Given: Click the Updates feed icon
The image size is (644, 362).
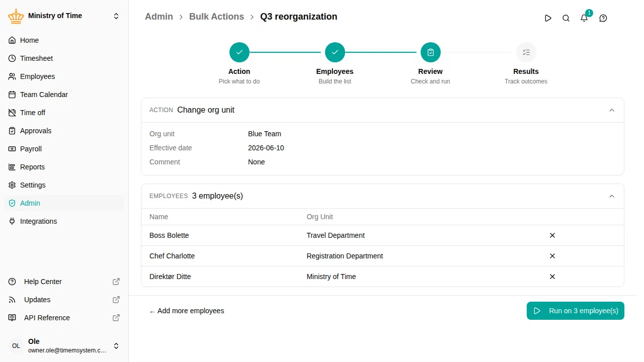Looking at the screenshot, I should point(12,300).
